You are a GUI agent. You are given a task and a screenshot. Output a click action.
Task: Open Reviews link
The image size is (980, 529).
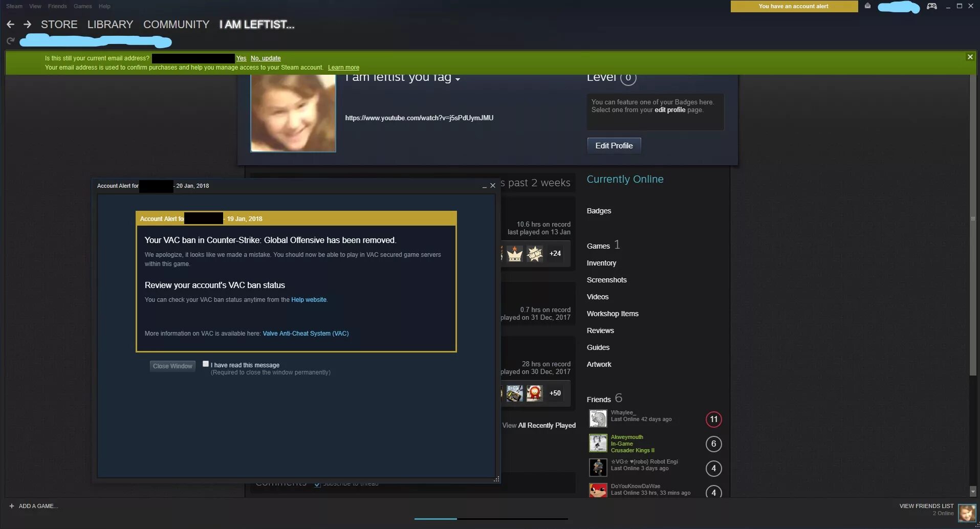tap(600, 330)
